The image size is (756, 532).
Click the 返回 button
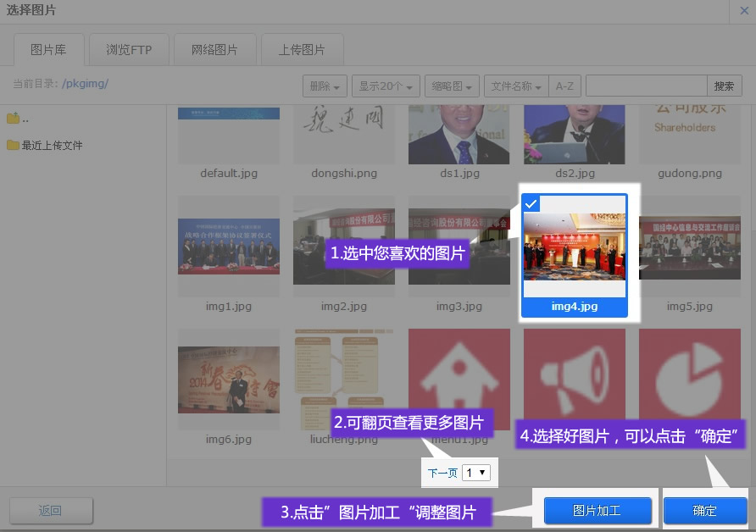pyautogui.click(x=51, y=511)
